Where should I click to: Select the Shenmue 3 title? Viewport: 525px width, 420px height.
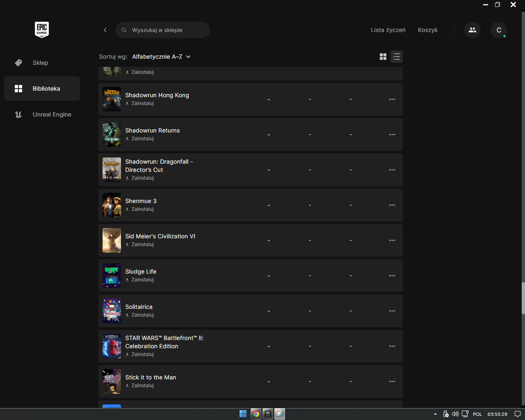click(x=141, y=201)
